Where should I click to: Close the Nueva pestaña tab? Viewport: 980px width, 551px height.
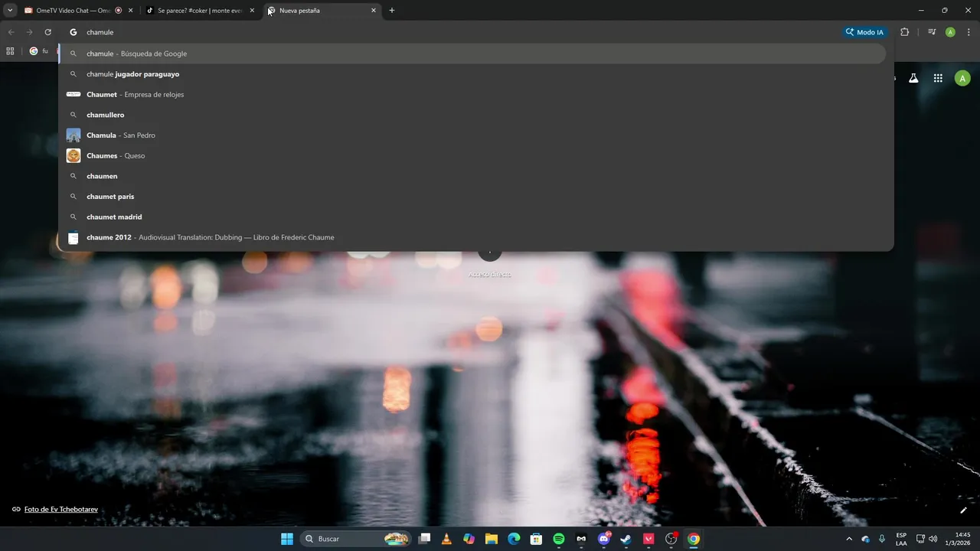(374, 11)
